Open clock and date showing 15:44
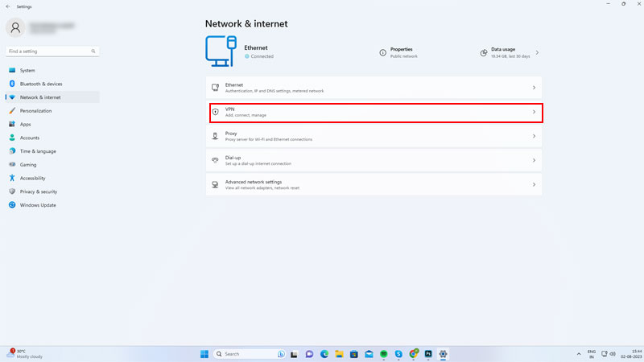This screenshot has height=362, width=644. (x=631, y=354)
